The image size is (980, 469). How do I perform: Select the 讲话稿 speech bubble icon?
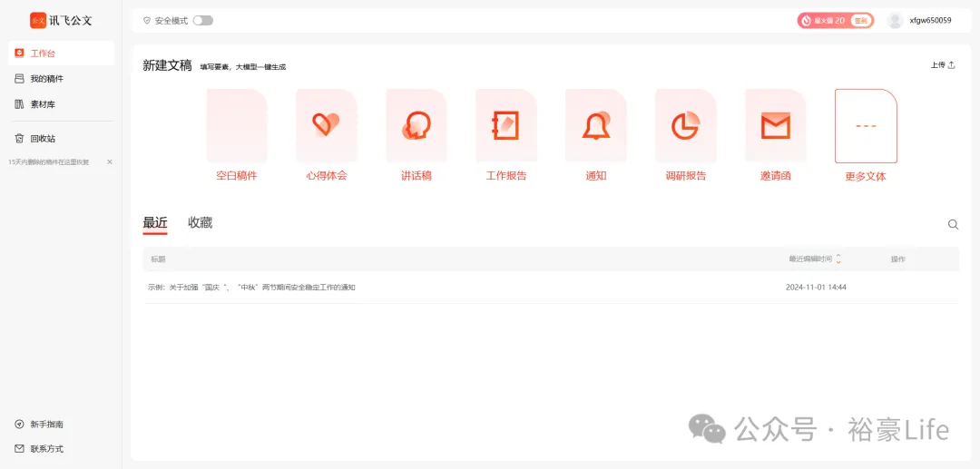[x=416, y=125]
